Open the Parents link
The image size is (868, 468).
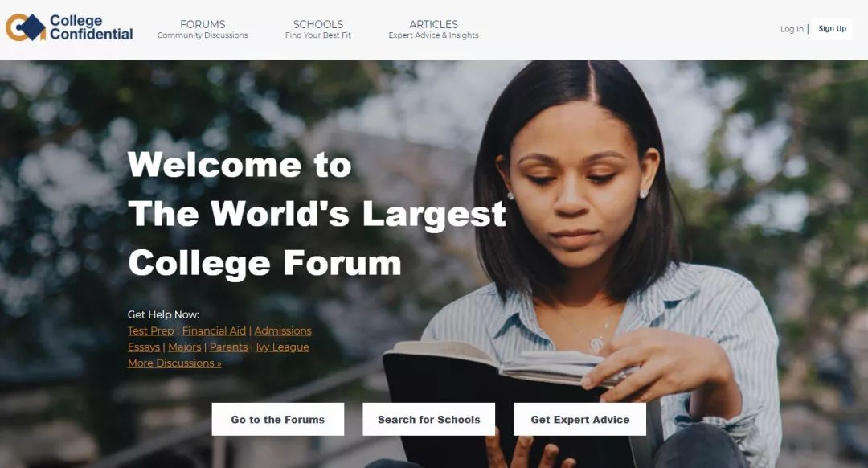point(228,347)
